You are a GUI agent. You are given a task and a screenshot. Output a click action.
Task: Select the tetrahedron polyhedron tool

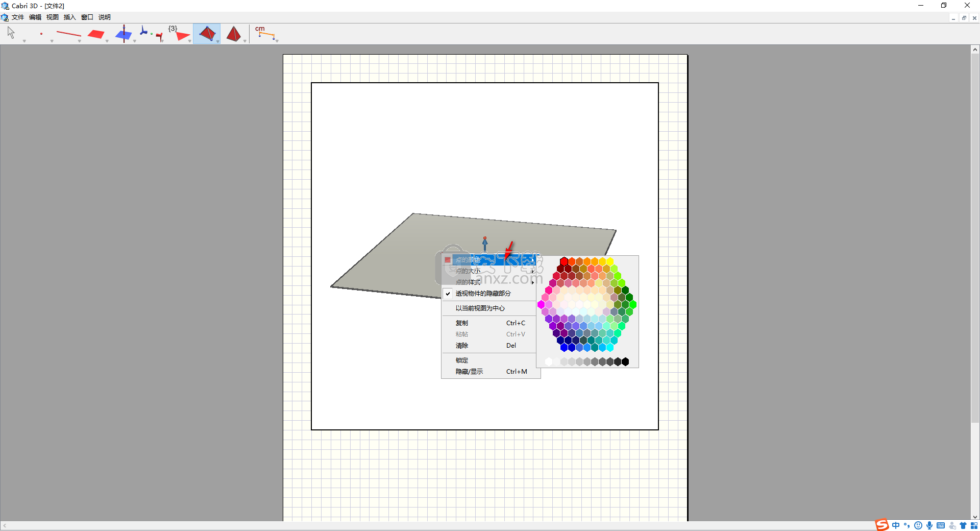[x=207, y=34]
